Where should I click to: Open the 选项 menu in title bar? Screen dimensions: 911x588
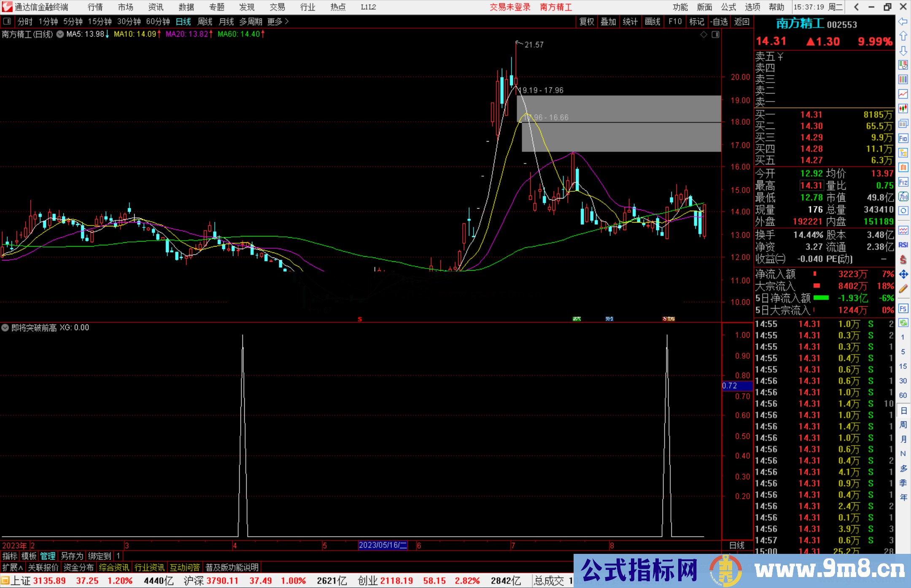point(752,7)
